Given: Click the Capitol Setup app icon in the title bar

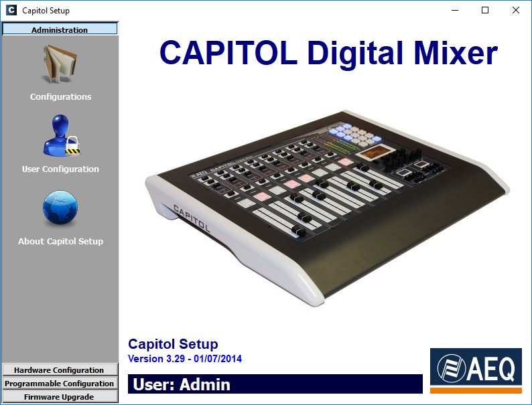Looking at the screenshot, I should click(11, 10).
